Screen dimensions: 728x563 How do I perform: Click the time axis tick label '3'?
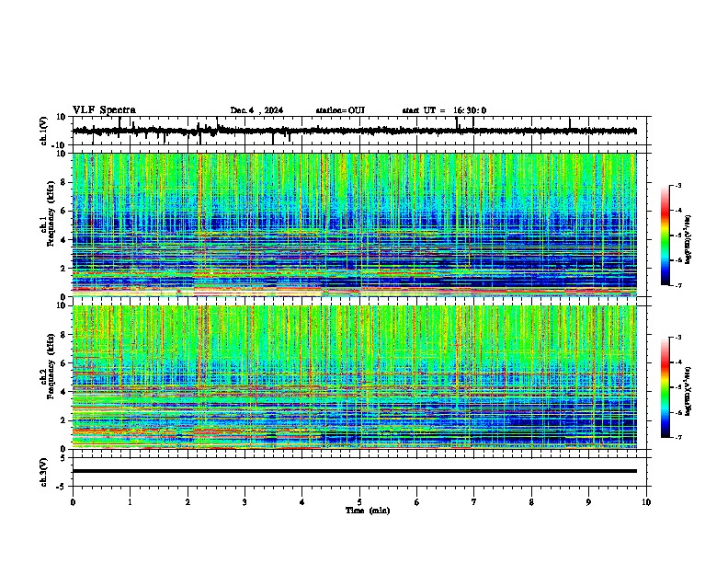245,502
